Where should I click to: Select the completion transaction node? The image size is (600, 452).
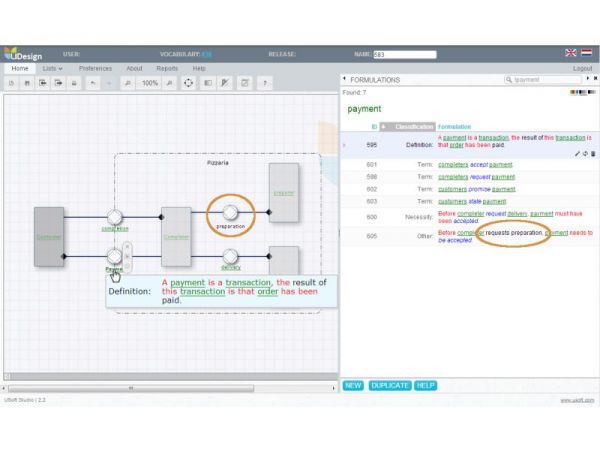tap(114, 217)
